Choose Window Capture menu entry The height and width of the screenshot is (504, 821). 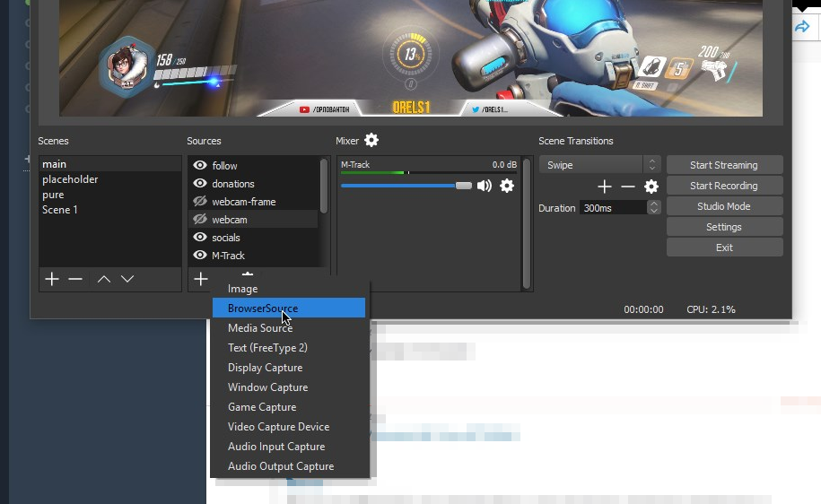(x=289, y=387)
